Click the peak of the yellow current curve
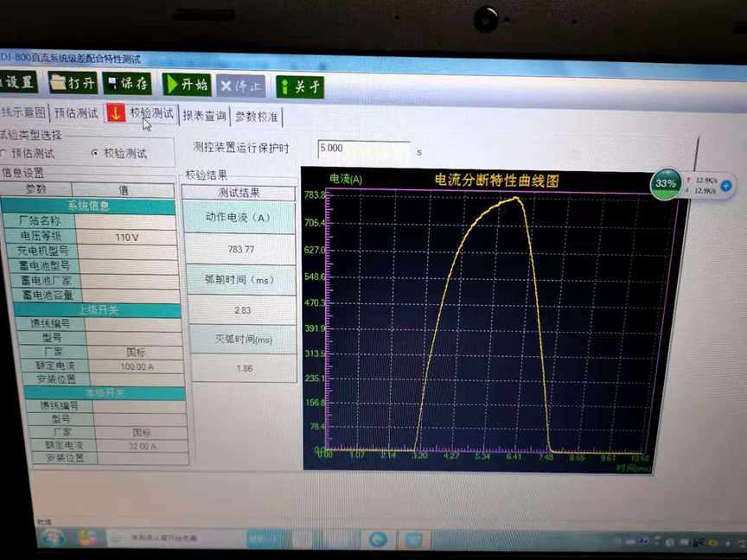The height and width of the screenshot is (560, 747). 516,198
